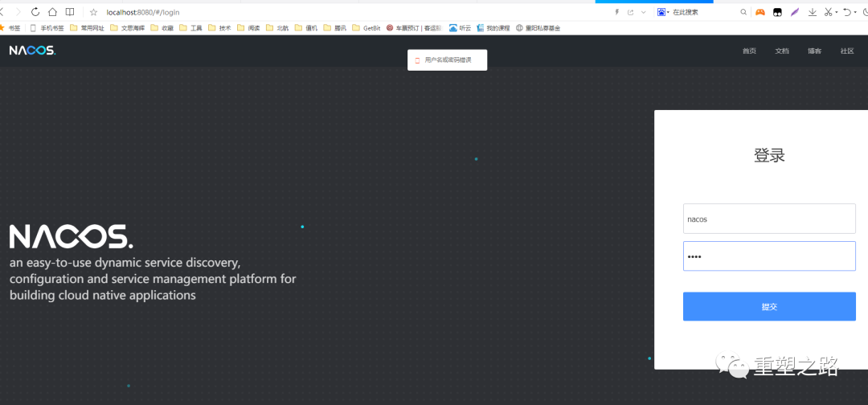Open 社区 in Nacos header

coord(847,51)
